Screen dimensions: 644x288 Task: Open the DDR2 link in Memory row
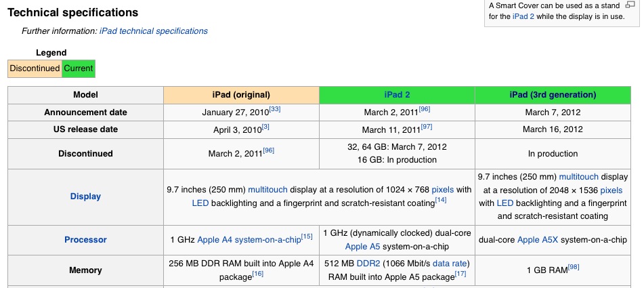[367, 264]
